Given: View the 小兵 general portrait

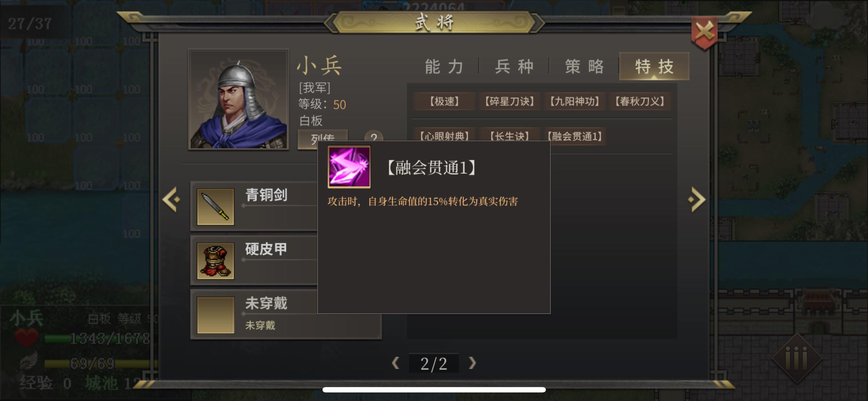Looking at the screenshot, I should 239,99.
